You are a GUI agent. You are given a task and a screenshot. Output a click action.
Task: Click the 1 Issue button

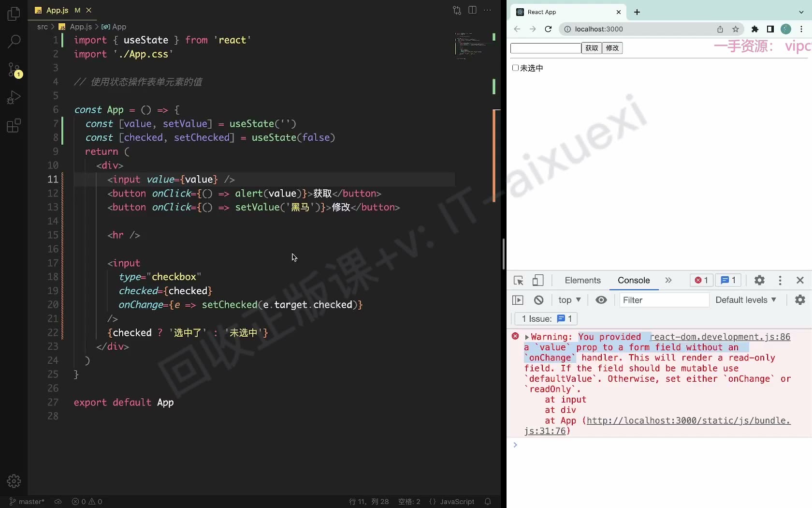pyautogui.click(x=547, y=319)
